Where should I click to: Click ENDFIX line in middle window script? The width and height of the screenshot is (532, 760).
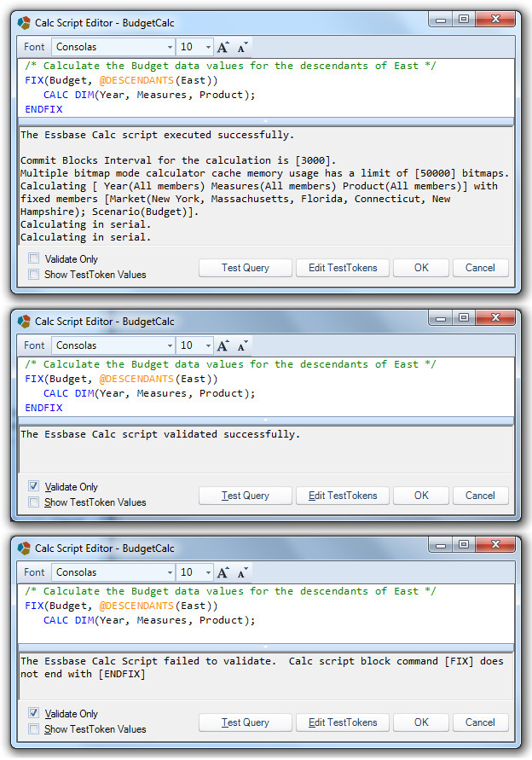(x=43, y=408)
